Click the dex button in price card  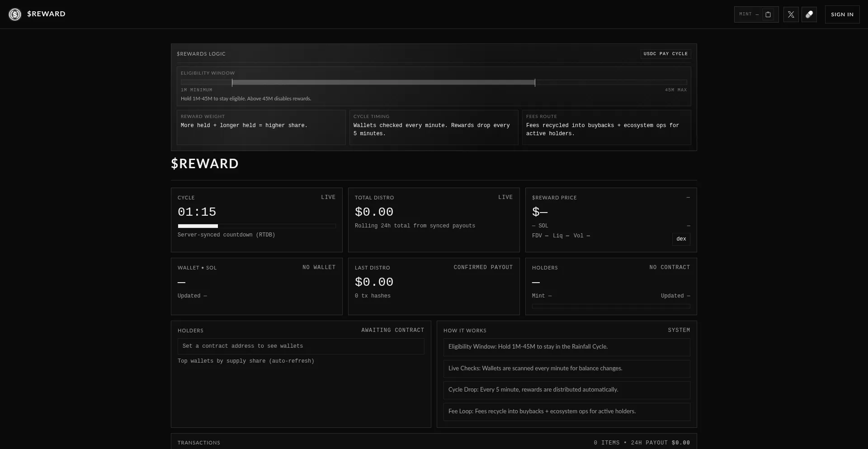point(681,239)
